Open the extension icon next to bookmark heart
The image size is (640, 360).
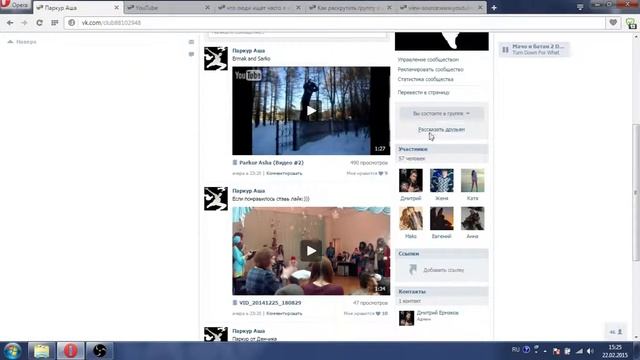631,23
